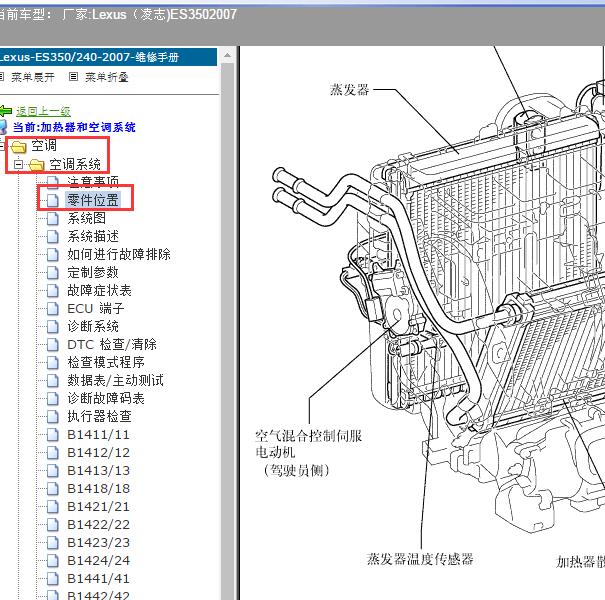Click the green back arrow icon

6,111
